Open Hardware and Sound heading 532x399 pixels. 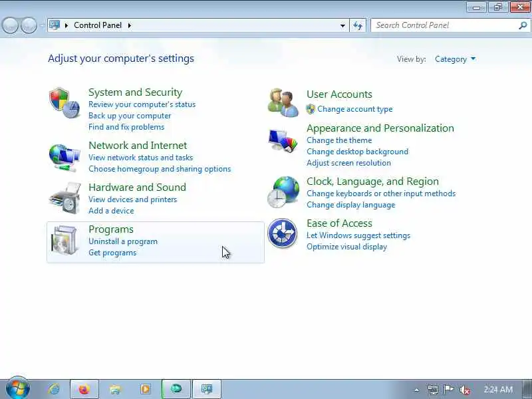click(137, 188)
